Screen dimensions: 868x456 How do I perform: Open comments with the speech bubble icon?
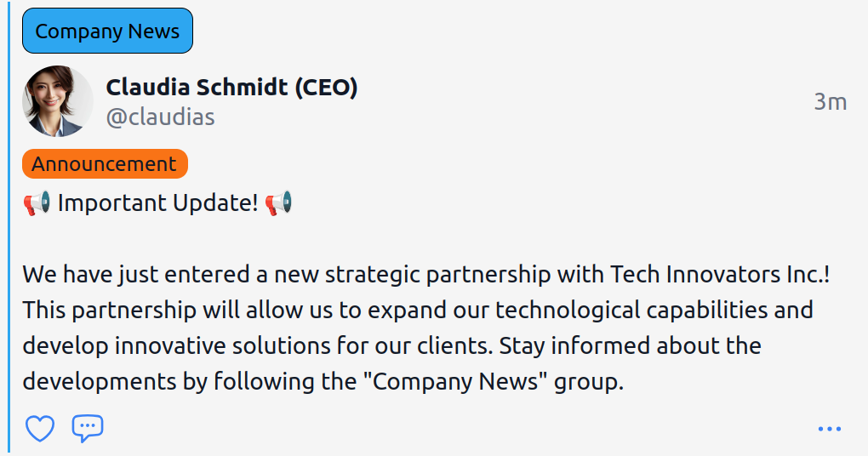(x=88, y=428)
